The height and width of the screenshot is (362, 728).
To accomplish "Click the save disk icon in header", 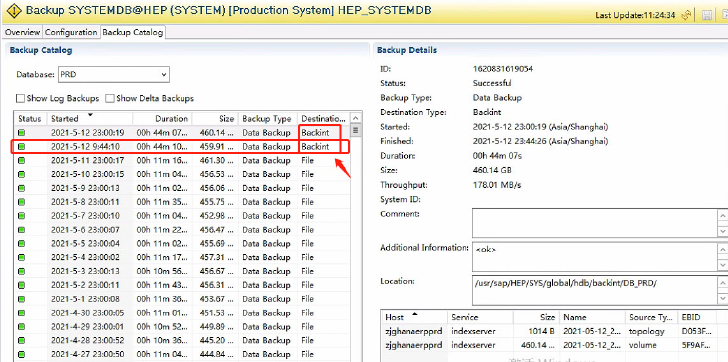I will click(x=707, y=15).
